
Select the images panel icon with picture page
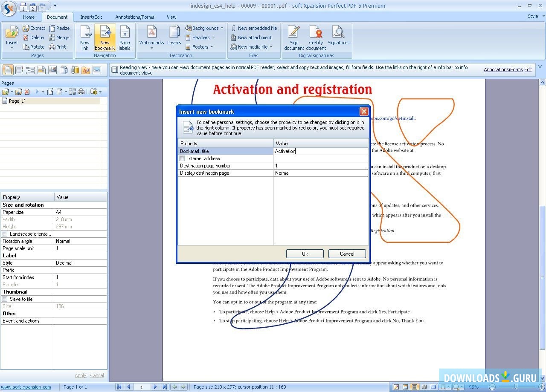(x=52, y=70)
